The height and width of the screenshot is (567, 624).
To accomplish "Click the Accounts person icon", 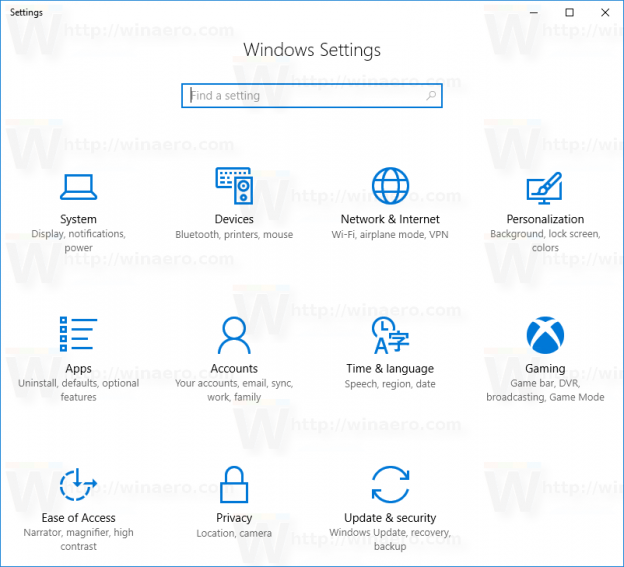I will [234, 335].
